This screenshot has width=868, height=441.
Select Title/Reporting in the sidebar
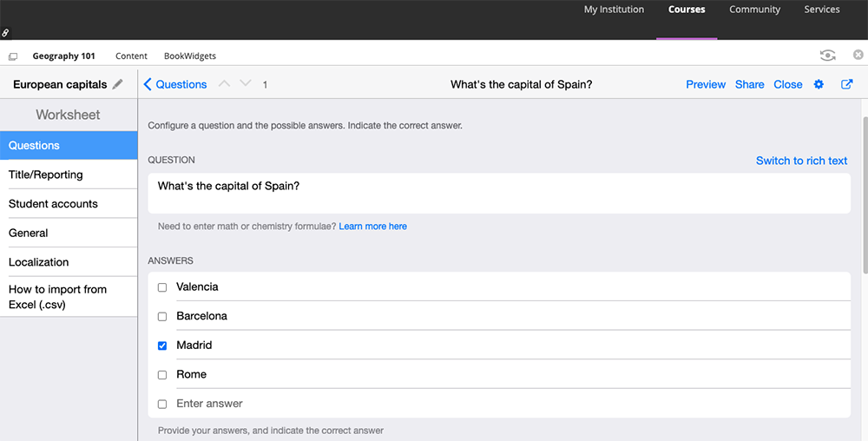pyautogui.click(x=46, y=174)
